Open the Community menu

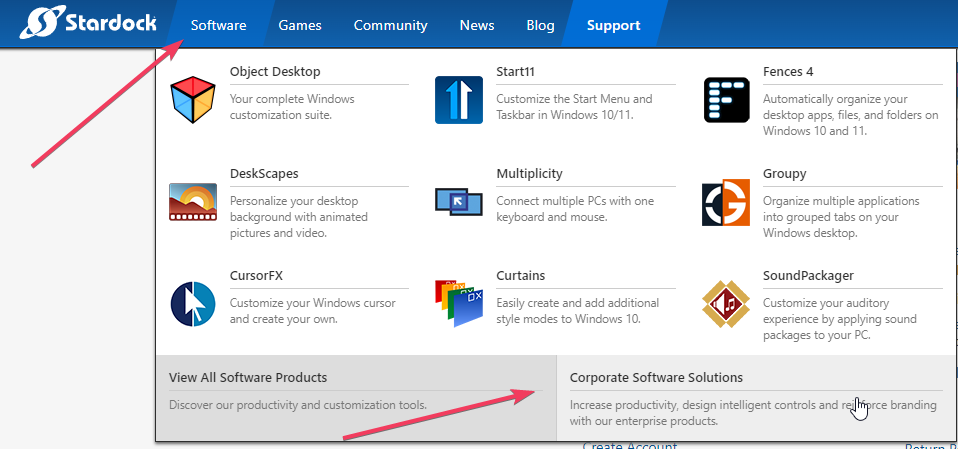[x=390, y=25]
